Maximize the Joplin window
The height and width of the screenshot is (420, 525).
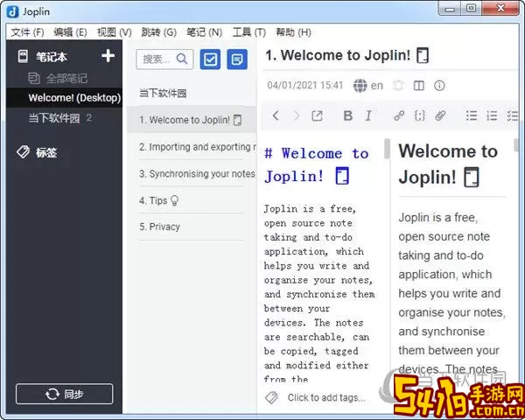pos(471,9)
